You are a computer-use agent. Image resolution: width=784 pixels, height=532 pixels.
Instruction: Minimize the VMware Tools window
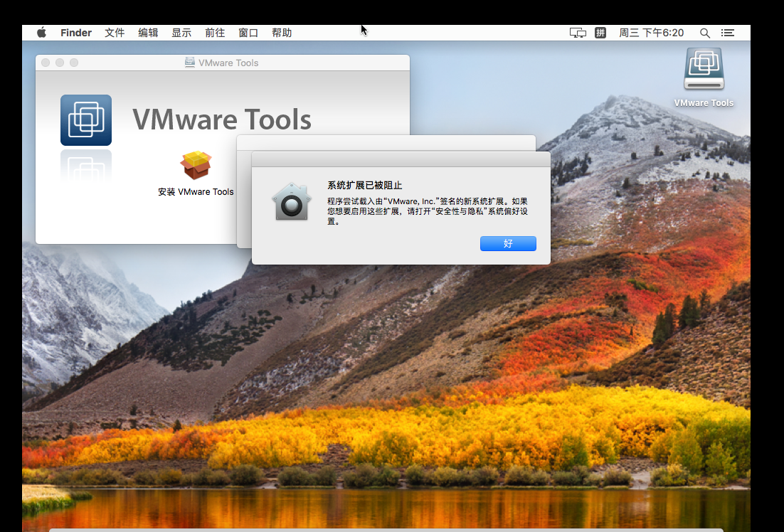pos(60,63)
